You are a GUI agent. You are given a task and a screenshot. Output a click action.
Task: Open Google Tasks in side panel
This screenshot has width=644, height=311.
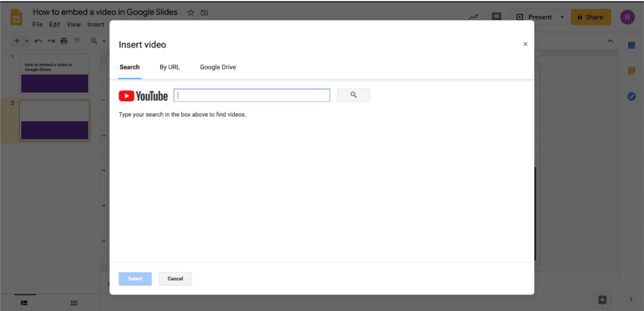(x=631, y=96)
